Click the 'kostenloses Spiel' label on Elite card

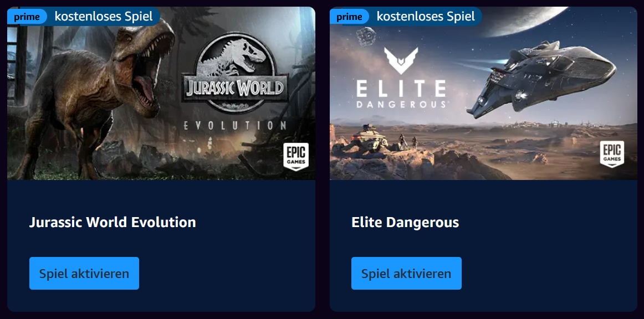[426, 17]
